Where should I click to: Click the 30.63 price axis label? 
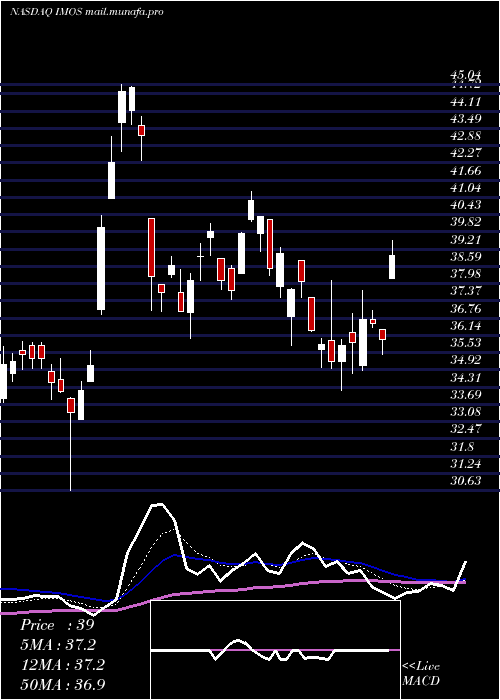coord(466,481)
